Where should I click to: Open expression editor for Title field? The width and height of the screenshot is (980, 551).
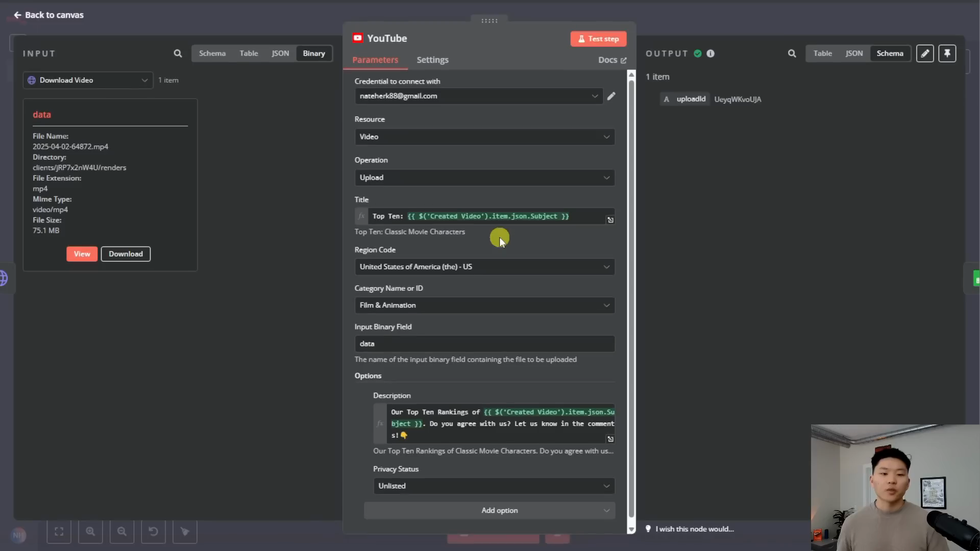610,220
